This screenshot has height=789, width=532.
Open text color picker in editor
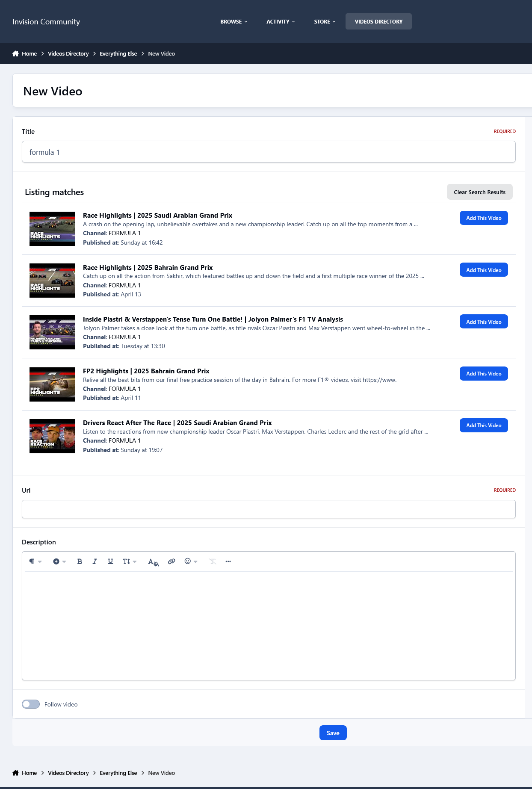(153, 561)
